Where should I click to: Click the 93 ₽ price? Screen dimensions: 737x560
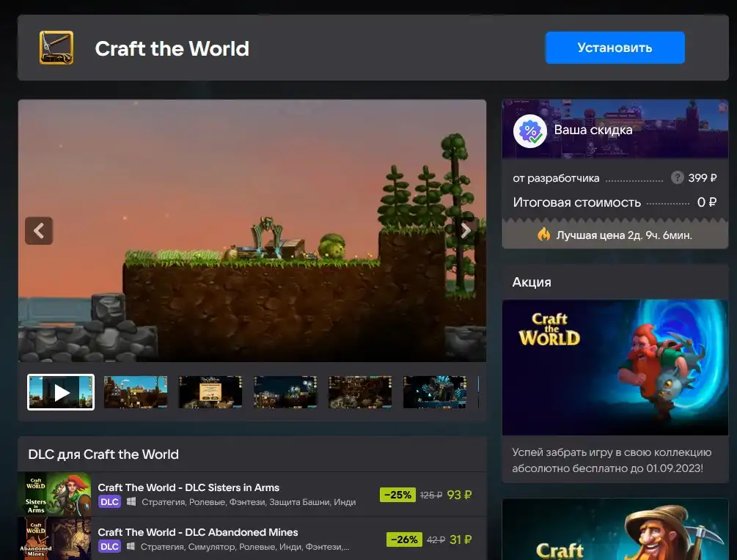click(x=459, y=495)
